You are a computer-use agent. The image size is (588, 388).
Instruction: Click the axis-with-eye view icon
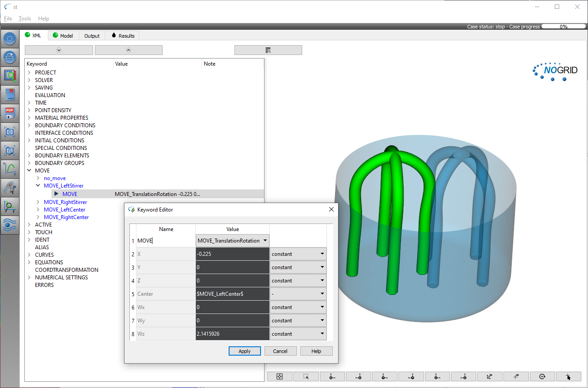[490, 376]
